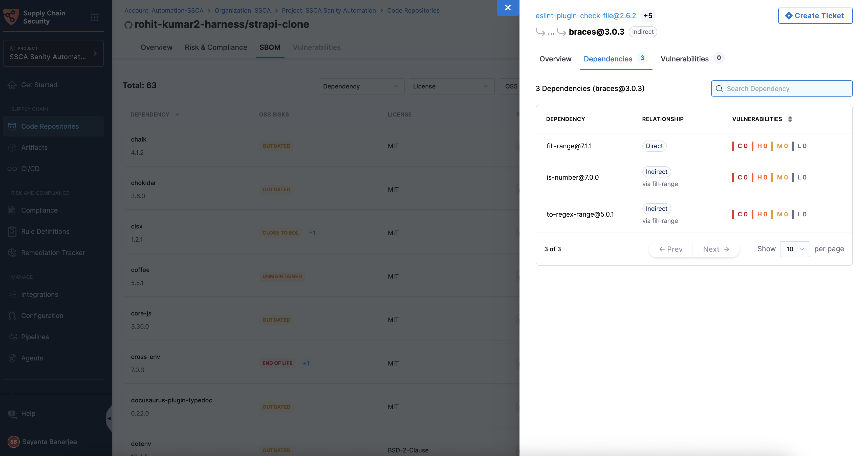The height and width of the screenshot is (456, 868).
Task: Click the Help chat icon
Action: 12,414
